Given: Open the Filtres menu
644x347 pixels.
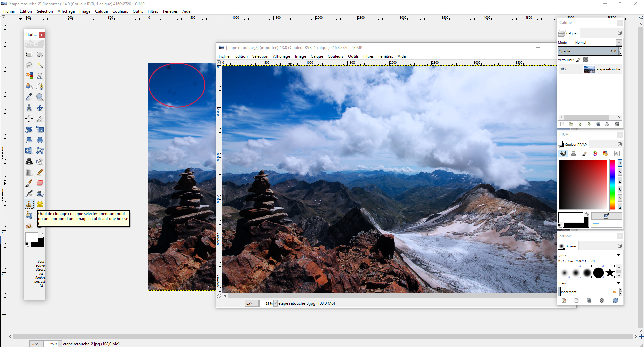Looking at the screenshot, I should click(x=368, y=56).
